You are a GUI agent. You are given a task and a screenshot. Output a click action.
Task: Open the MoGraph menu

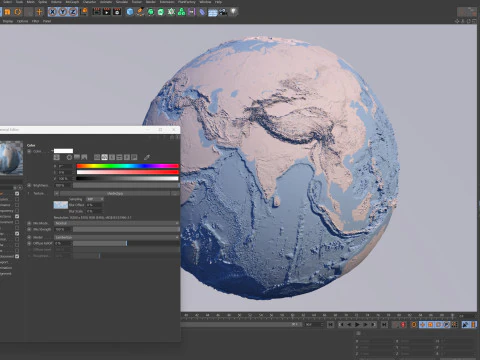coord(72,2)
